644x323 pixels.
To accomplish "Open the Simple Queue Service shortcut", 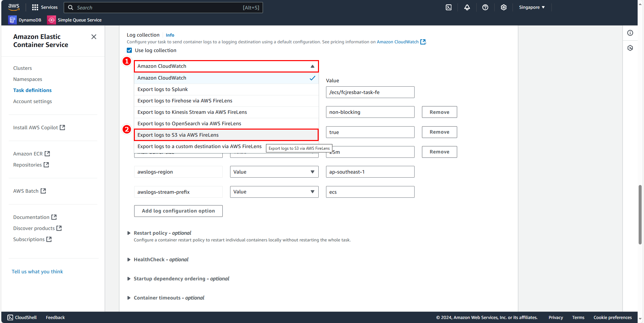I will click(x=74, y=20).
